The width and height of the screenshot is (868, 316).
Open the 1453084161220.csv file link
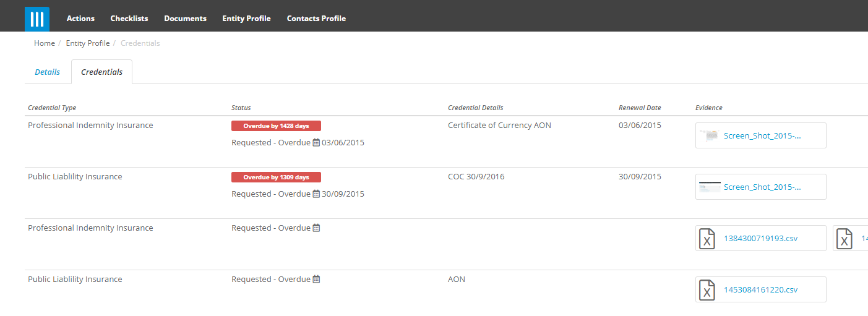tap(760, 290)
